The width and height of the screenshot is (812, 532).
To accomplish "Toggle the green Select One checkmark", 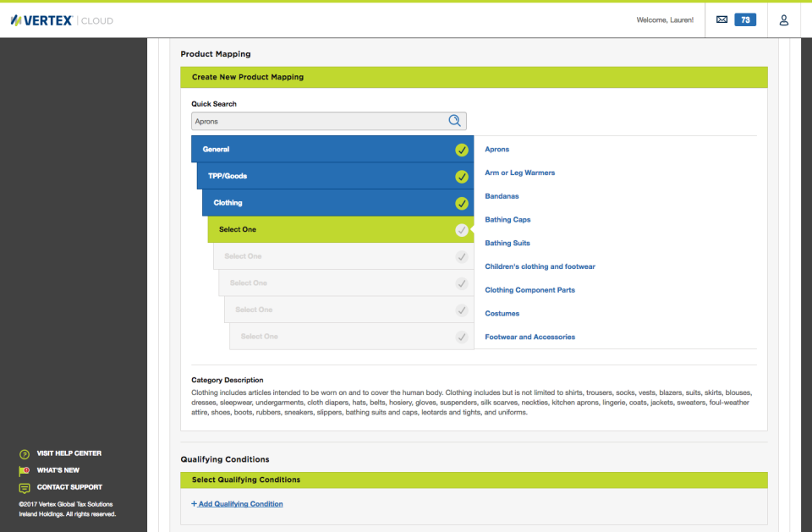I will pos(462,230).
